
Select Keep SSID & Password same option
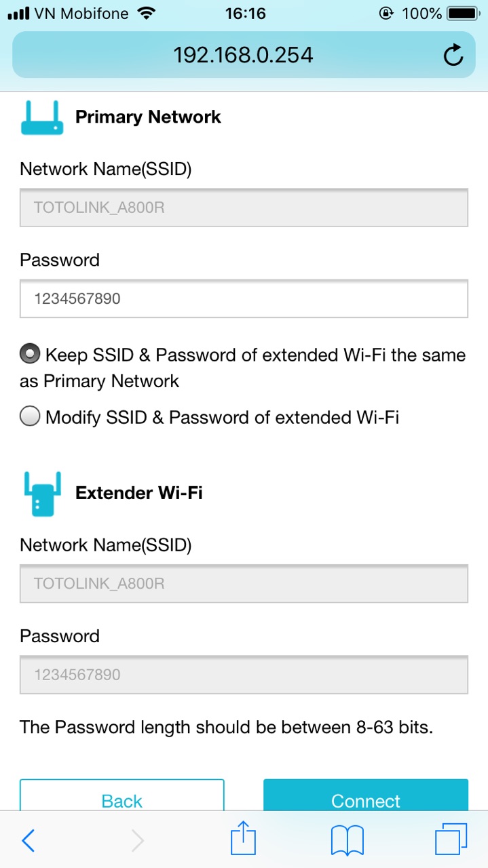click(30, 355)
